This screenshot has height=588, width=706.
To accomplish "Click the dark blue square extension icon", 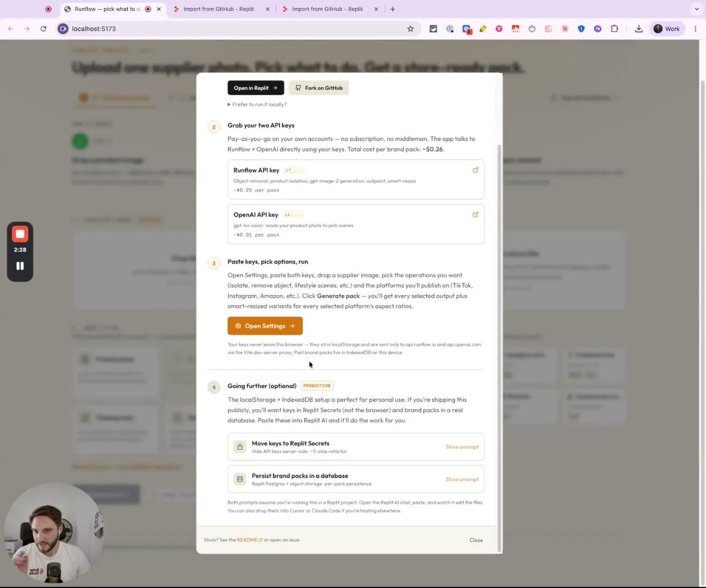I will 434,29.
